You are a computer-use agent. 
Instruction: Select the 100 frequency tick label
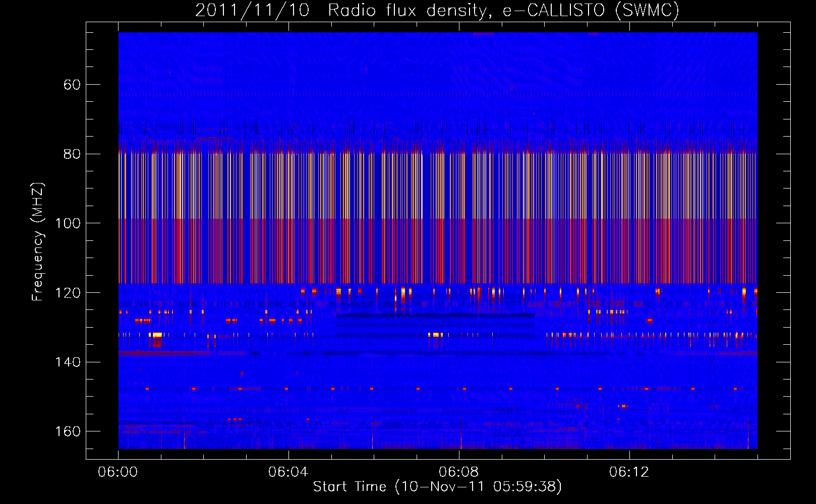click(x=68, y=223)
